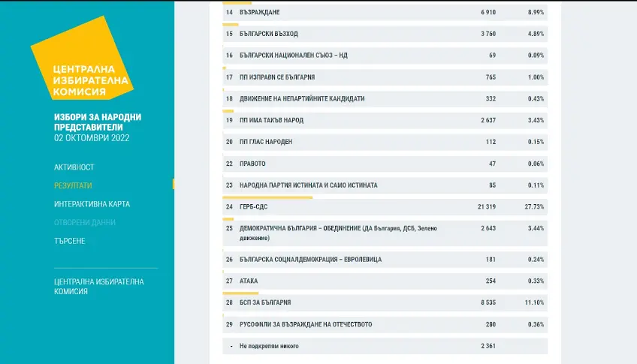This screenshot has height=364, width=637.
Task: Click the Избори за народни представители heading
Action: (x=98, y=122)
